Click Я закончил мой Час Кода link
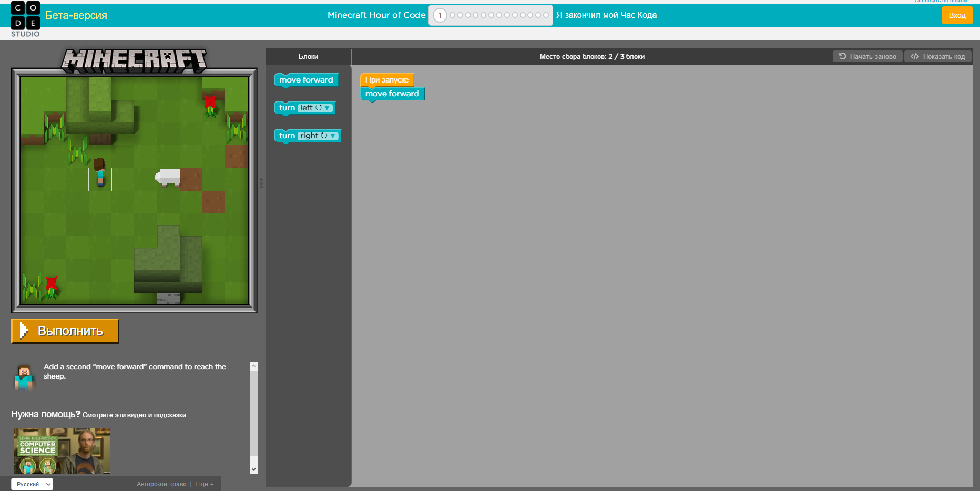 point(606,15)
